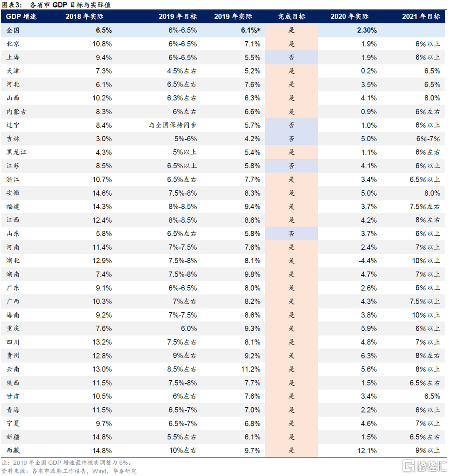Click the national 2.30% 2020 value

(366, 30)
